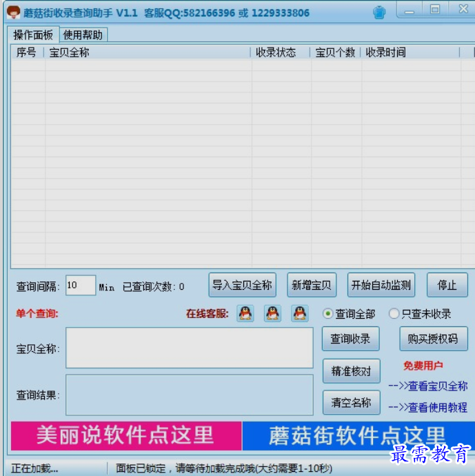Open the -->>查看使用教程 link
Screen dimensions: 475x476
428,407
